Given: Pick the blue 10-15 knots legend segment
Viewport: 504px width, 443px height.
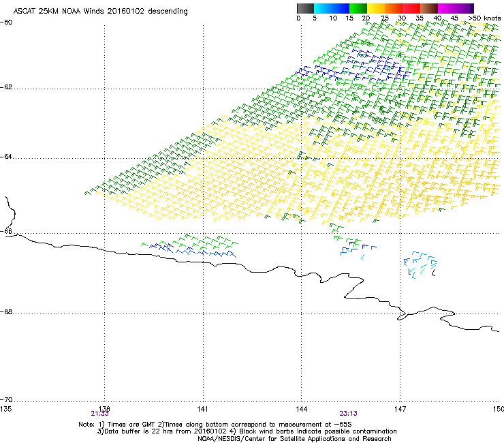Looking at the screenshot, I should (341, 8).
